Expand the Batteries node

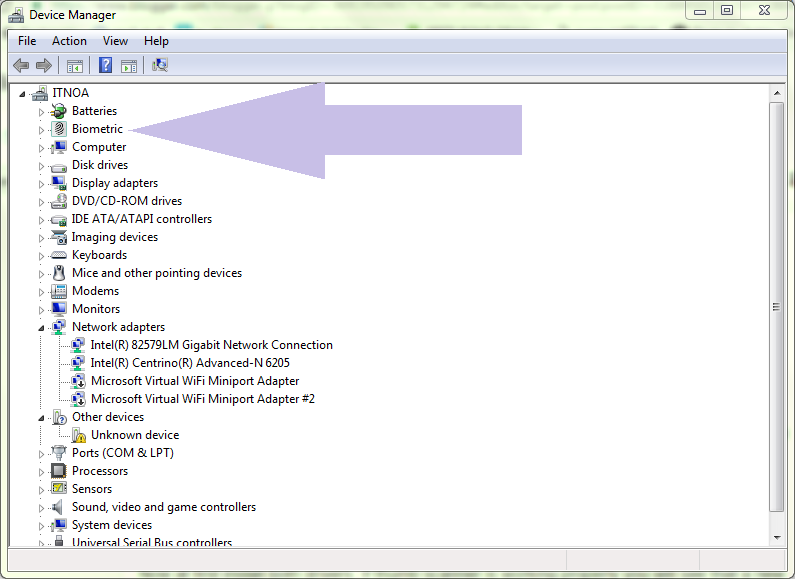[x=41, y=112]
